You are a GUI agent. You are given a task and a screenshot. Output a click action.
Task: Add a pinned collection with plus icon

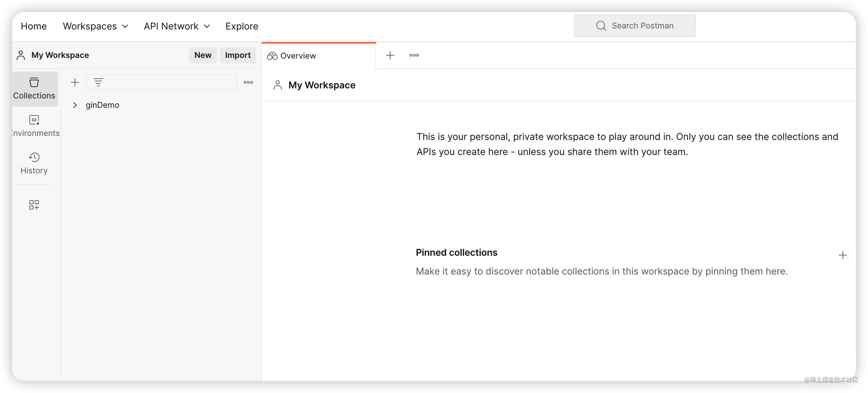click(842, 255)
